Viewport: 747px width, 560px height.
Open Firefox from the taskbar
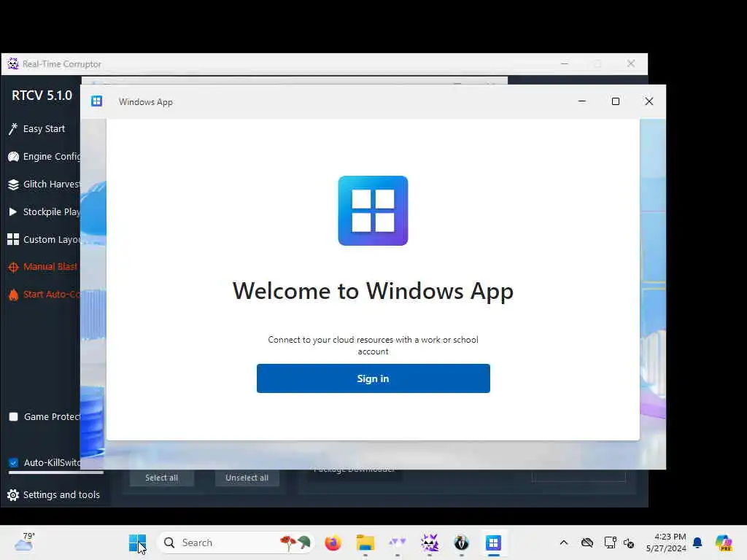click(x=333, y=542)
